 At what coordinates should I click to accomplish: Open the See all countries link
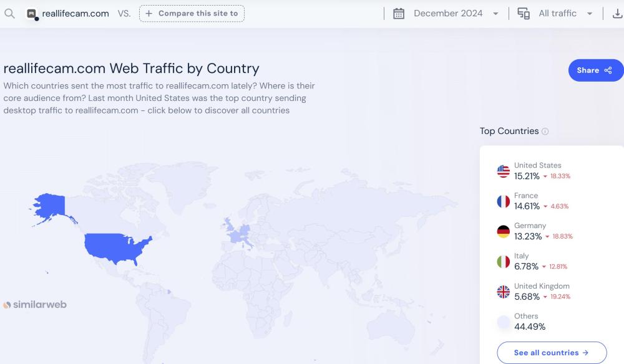[x=551, y=353]
